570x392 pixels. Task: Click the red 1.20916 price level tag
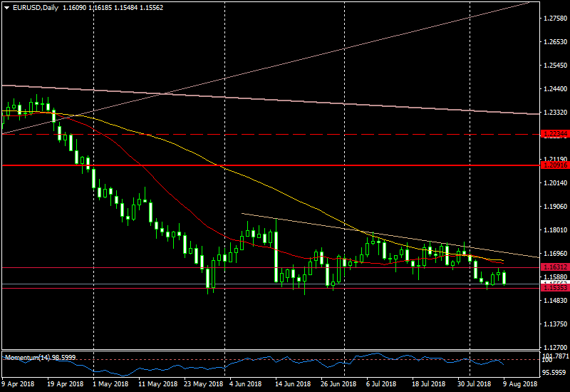click(554, 165)
